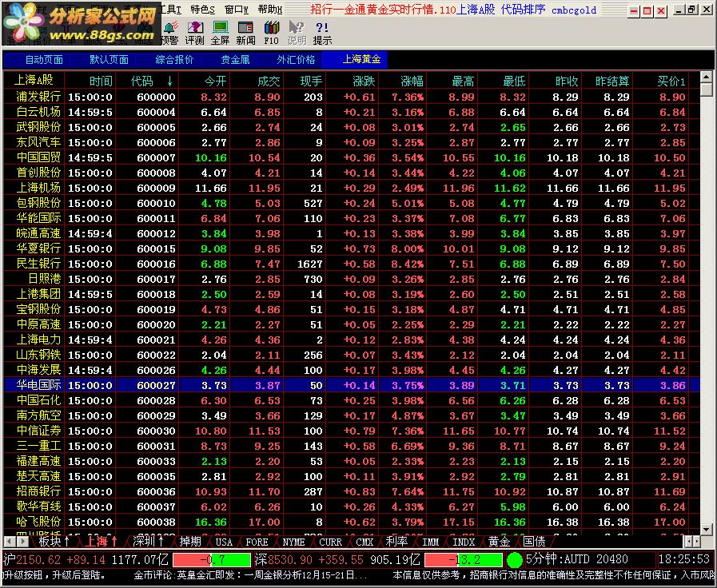
Task: Open the 新闻 news panel
Action: [x=245, y=33]
